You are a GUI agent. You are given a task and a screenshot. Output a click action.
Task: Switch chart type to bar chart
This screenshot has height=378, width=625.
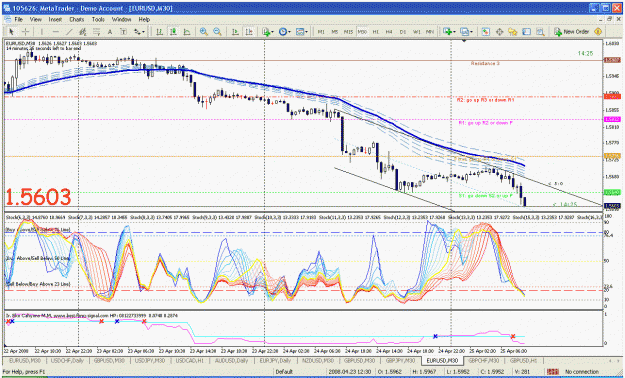pos(159,32)
